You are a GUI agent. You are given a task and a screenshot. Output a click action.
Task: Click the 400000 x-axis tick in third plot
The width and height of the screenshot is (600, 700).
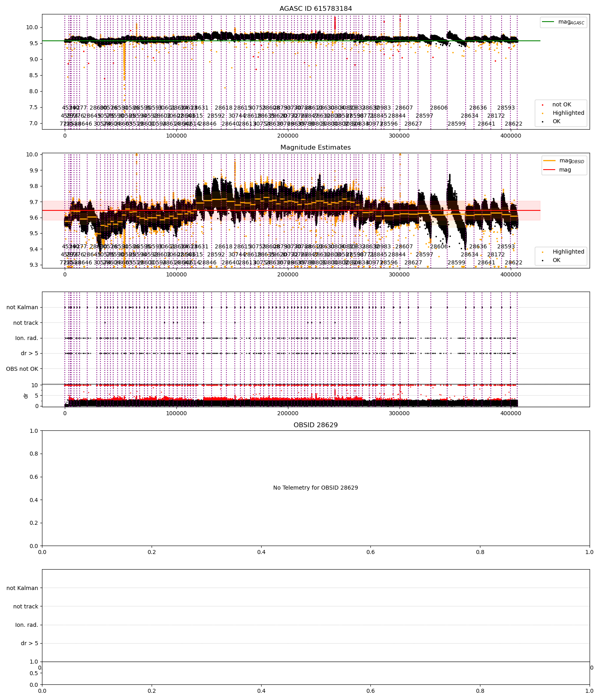pyautogui.click(x=511, y=414)
